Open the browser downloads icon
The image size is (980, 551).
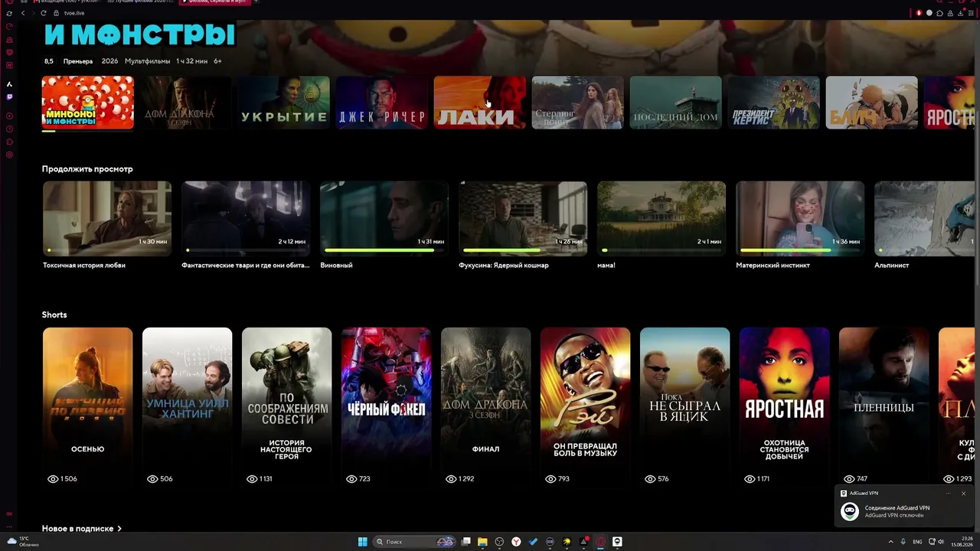tap(960, 13)
